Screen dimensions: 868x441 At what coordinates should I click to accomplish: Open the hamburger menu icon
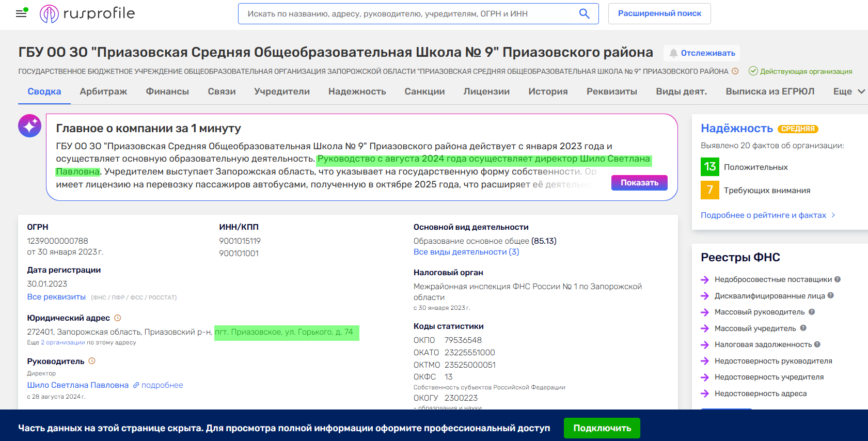[21, 13]
